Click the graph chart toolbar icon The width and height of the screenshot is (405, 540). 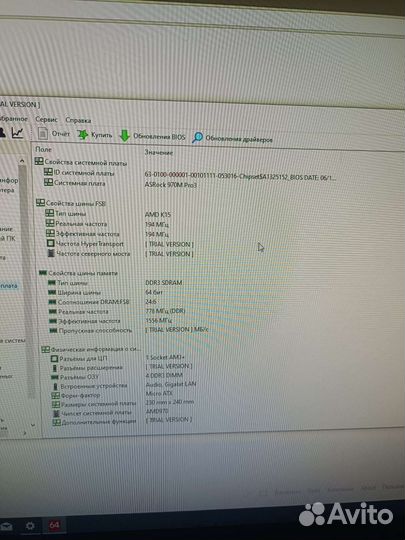coord(18,133)
